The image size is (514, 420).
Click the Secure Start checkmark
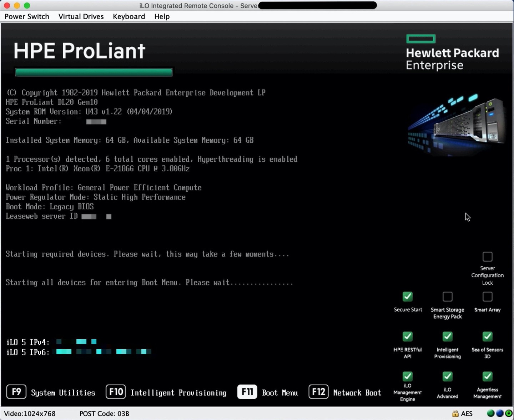pos(408,297)
